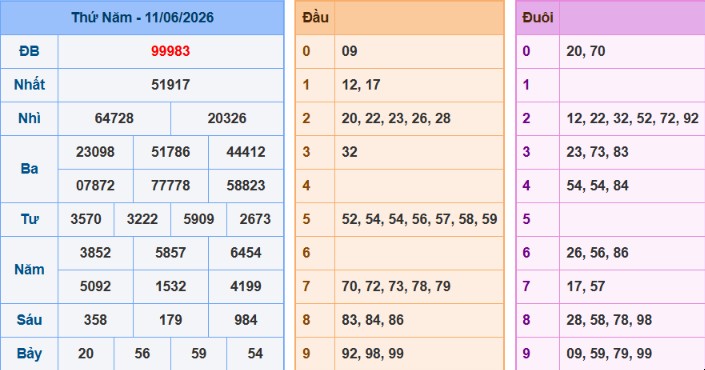Click Năm prize number 5092
705x370 pixels.
tap(95, 286)
